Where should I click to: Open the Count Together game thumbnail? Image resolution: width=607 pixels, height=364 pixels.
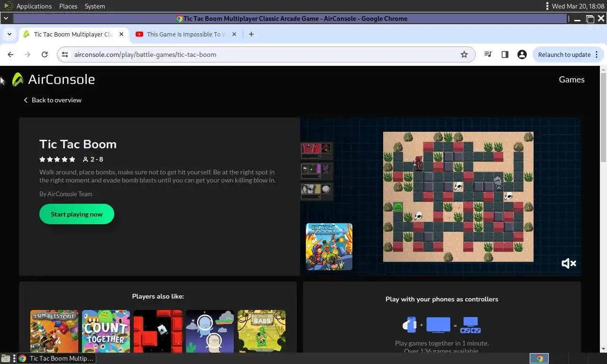[106, 331]
